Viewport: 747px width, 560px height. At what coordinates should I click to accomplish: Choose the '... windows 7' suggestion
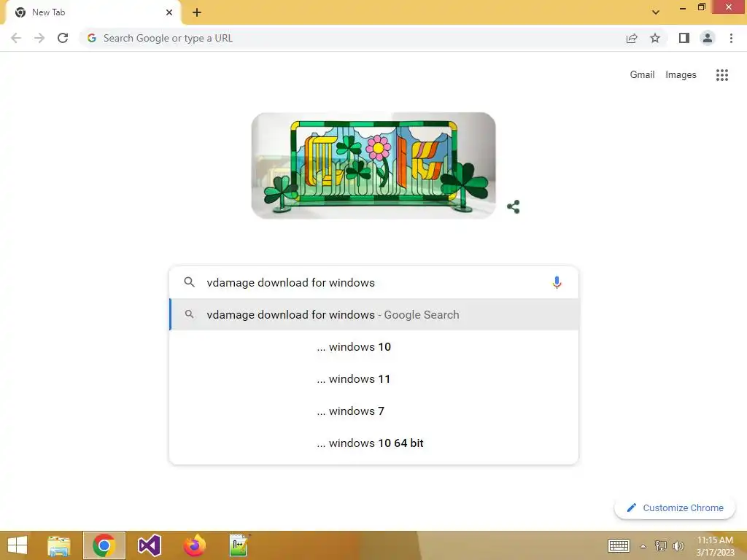(x=374, y=411)
